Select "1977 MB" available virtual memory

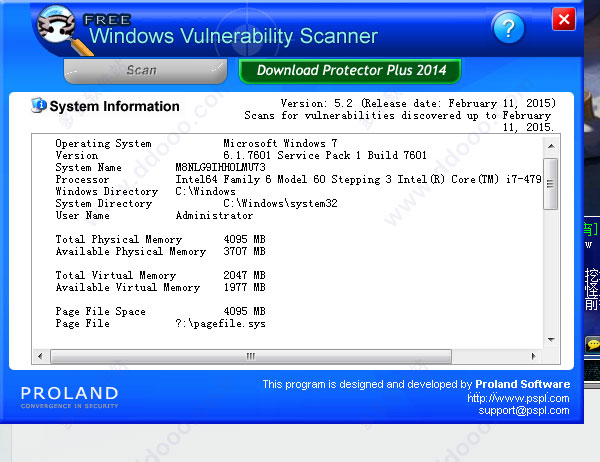245,287
